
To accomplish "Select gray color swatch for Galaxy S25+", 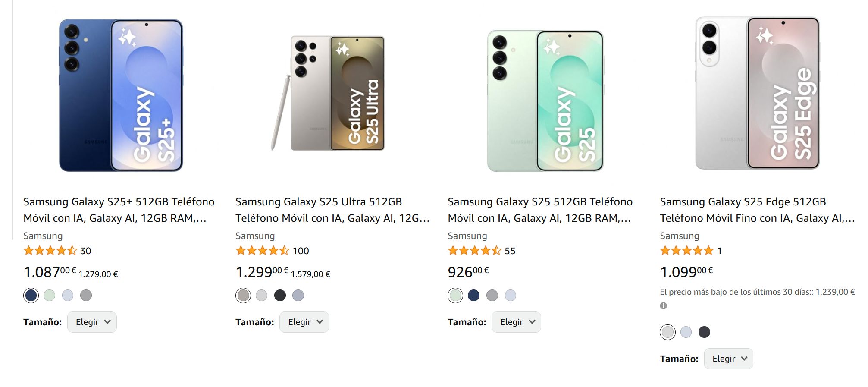I will [86, 296].
